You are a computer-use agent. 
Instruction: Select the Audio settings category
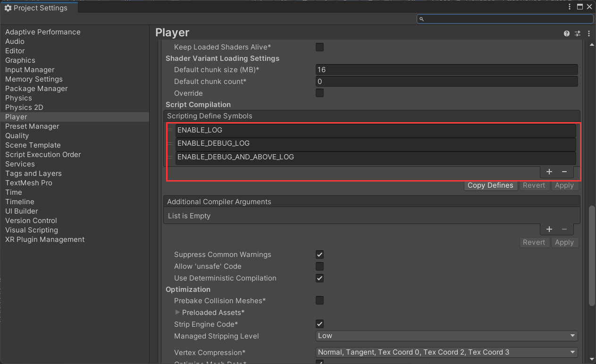[15, 41]
